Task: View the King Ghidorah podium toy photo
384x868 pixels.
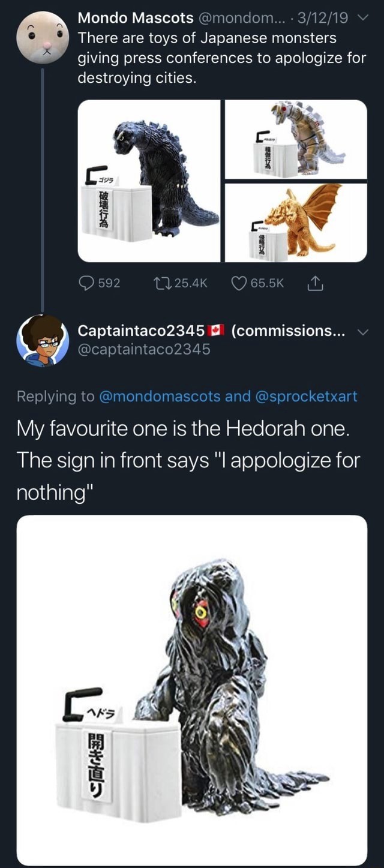Action: (296, 223)
